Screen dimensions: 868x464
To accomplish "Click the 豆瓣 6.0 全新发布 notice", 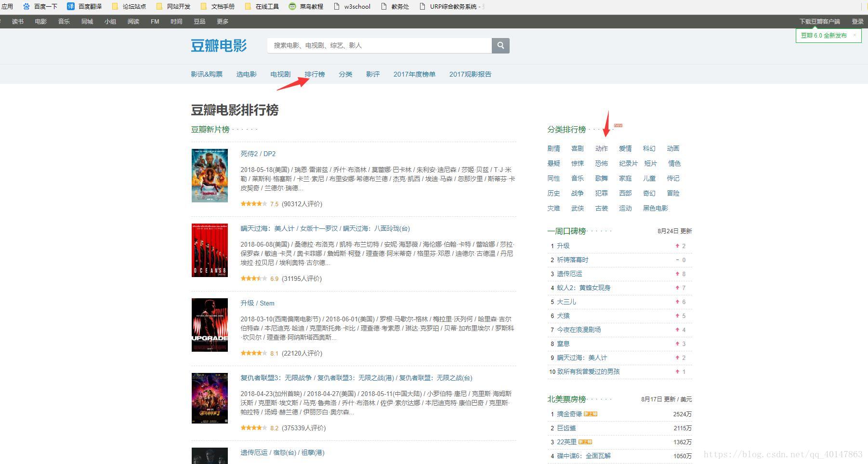I will coord(824,35).
